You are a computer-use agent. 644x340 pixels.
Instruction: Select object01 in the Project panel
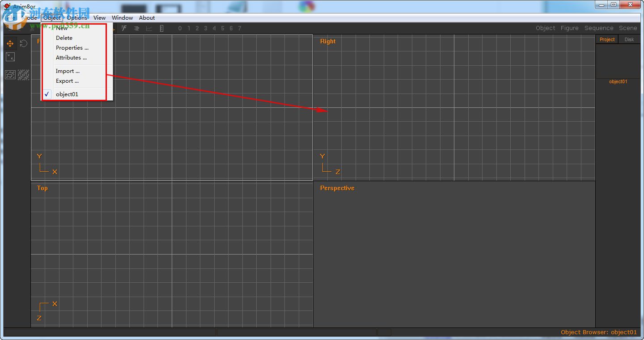(x=618, y=81)
